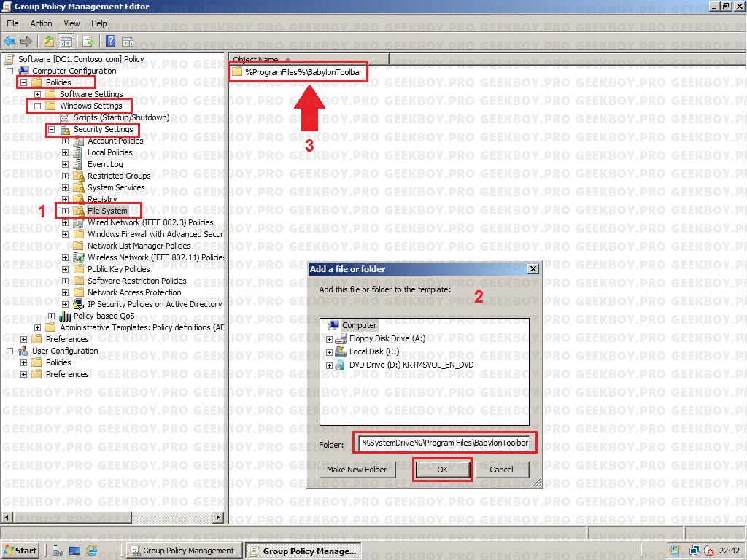The width and height of the screenshot is (747, 560).
Task: Open the Help menu
Action: [99, 23]
